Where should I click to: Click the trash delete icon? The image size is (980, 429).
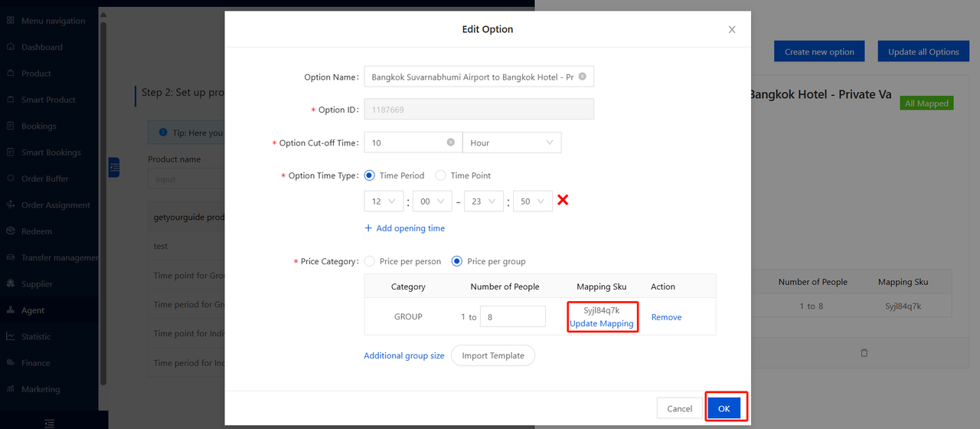tap(864, 352)
